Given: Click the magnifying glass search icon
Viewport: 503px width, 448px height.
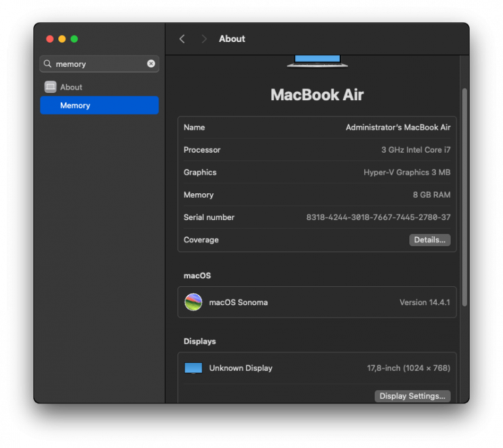Looking at the screenshot, I should pos(48,64).
